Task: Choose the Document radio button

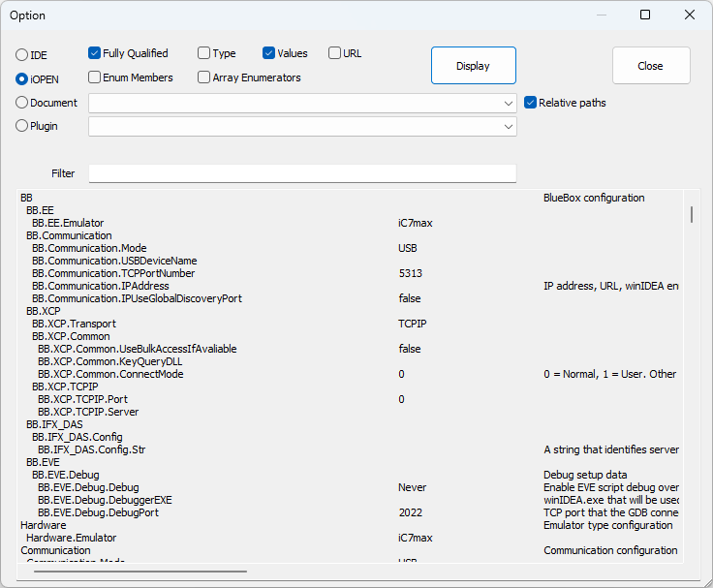Action: click(x=21, y=103)
